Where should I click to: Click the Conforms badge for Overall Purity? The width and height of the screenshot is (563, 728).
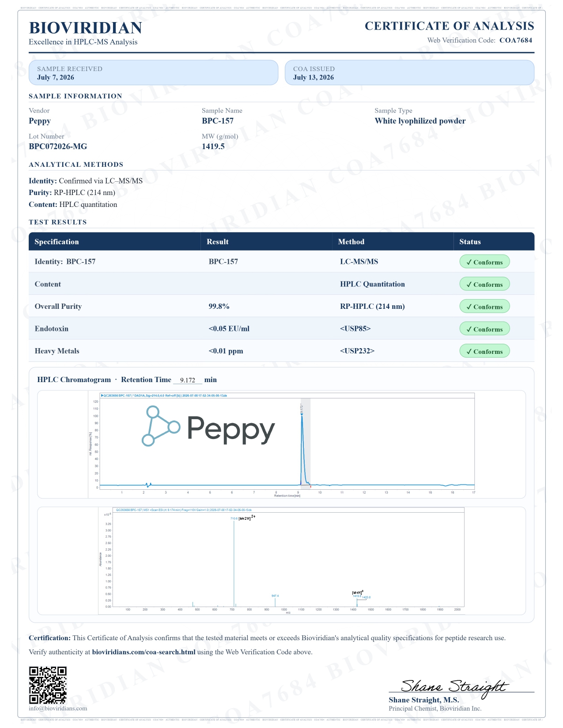point(484,306)
